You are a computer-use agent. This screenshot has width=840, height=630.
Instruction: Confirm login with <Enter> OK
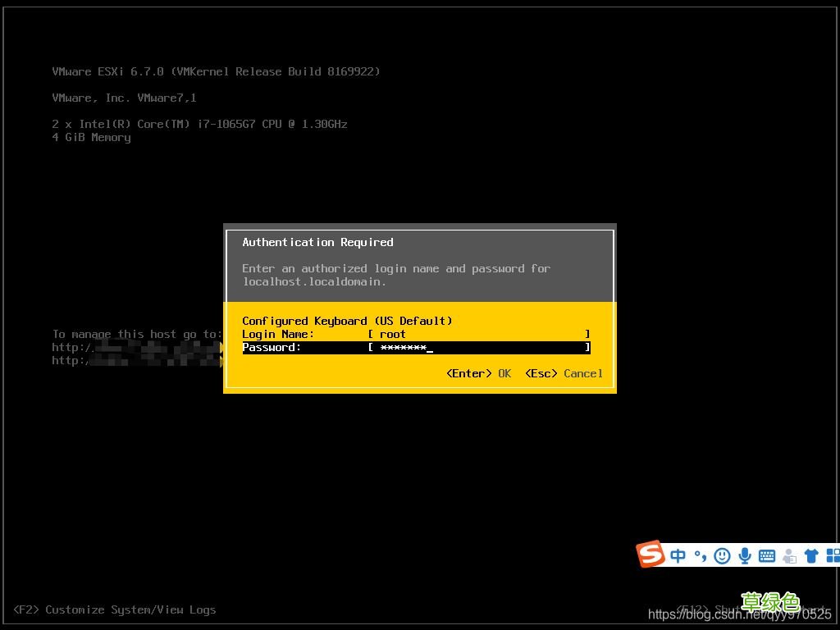(478, 373)
